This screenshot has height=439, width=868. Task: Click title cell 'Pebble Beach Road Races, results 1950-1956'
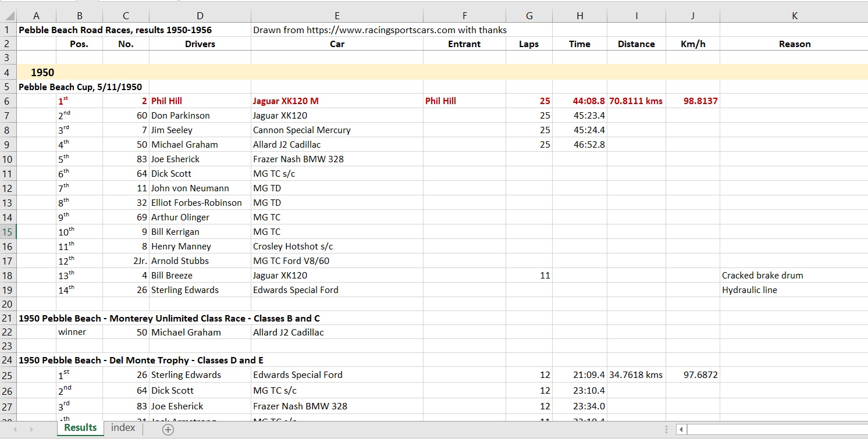click(115, 30)
